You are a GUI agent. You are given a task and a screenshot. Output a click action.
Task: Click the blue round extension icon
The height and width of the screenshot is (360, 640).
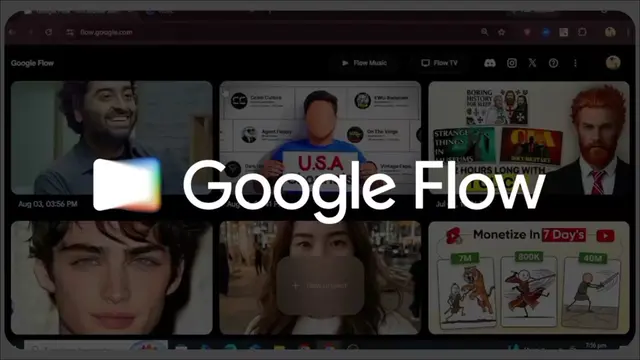(546, 32)
